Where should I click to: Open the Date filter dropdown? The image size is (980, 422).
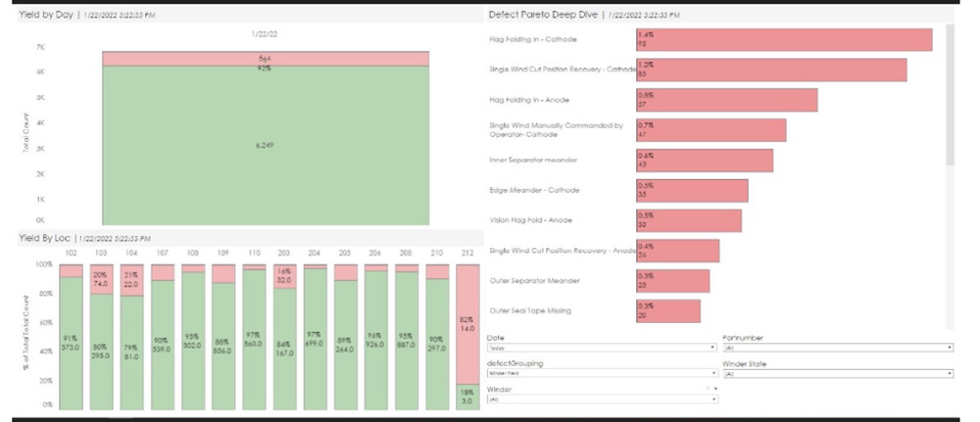(602, 348)
